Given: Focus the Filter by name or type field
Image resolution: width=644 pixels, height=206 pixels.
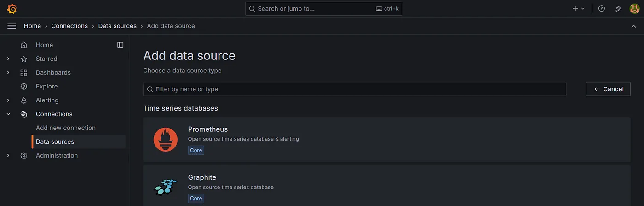Looking at the screenshot, I should click(x=354, y=89).
